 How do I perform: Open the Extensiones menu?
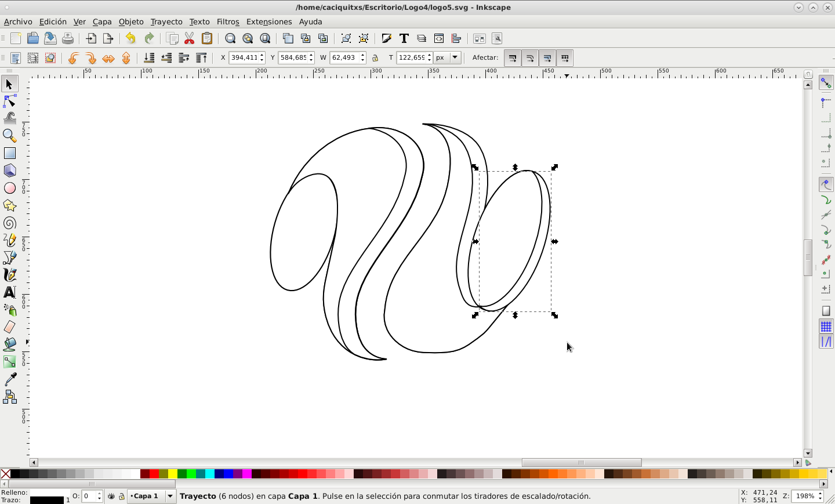point(269,21)
